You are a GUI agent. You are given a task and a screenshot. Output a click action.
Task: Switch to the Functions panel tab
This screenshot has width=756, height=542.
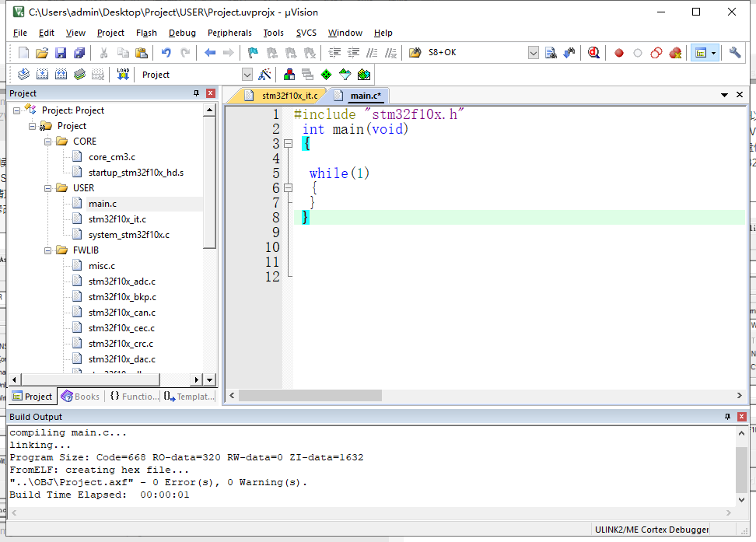(x=134, y=397)
